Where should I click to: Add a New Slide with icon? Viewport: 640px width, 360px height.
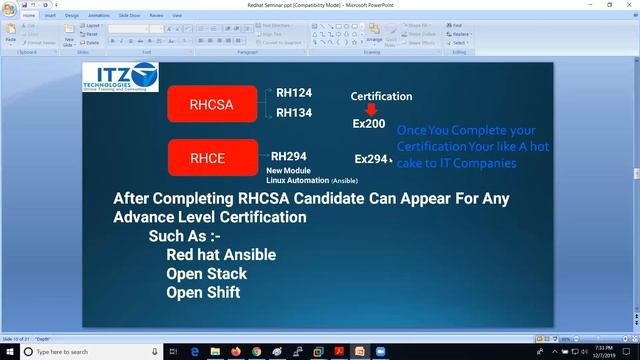[x=69, y=29]
